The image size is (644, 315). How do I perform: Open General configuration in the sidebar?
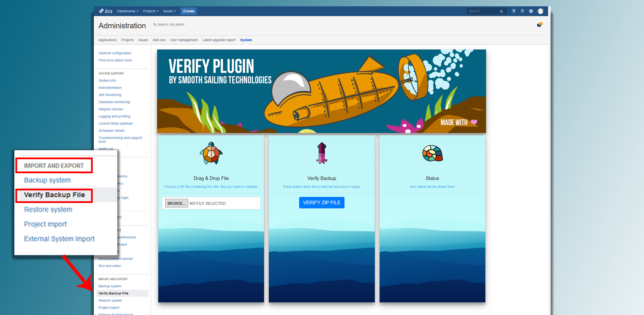click(115, 53)
